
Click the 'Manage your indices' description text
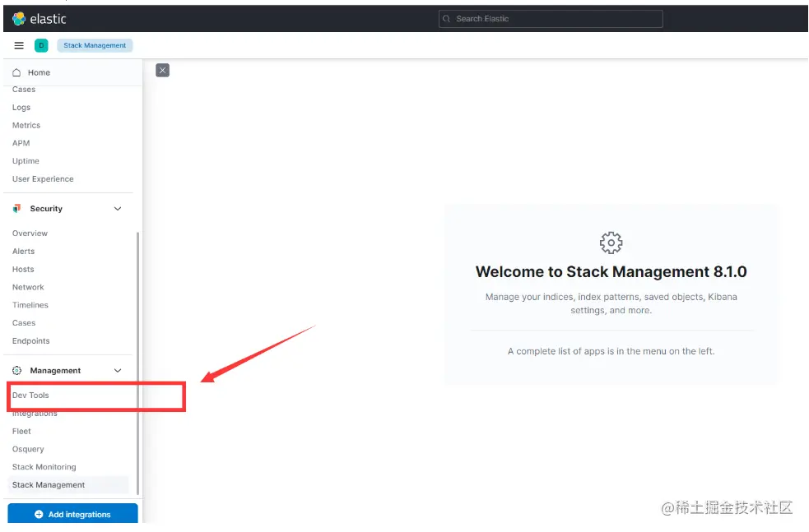click(611, 303)
